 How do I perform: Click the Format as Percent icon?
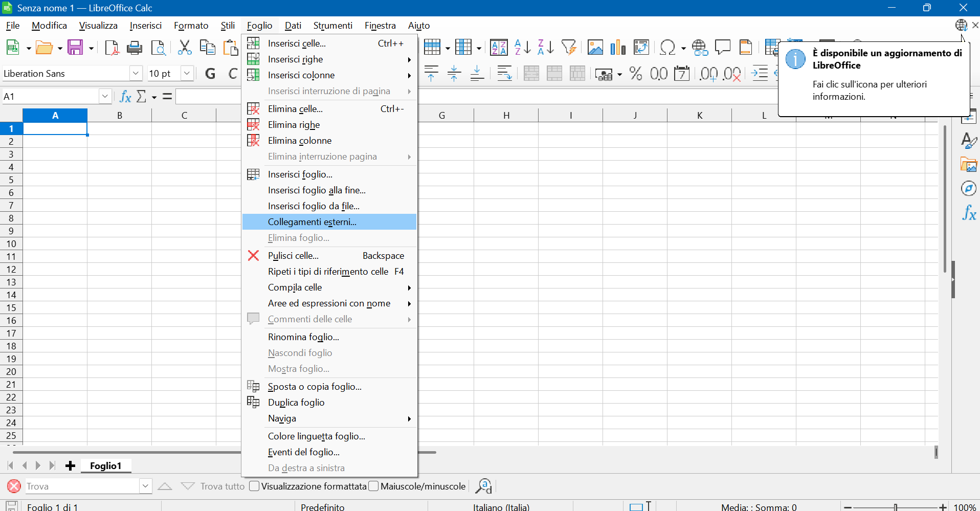pos(636,74)
